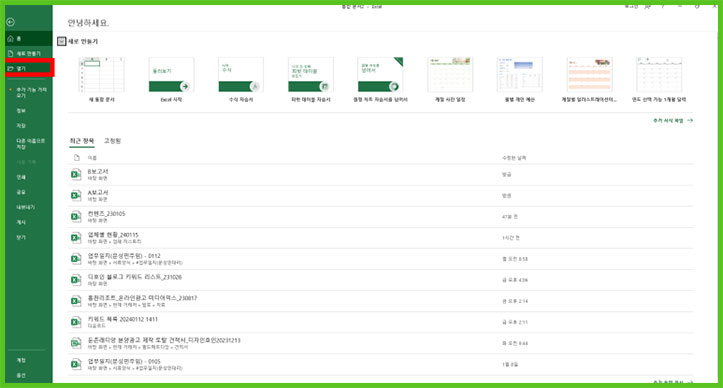
Task: Click the Excel icon of 업무일지 - 0112 row
Action: point(76,259)
